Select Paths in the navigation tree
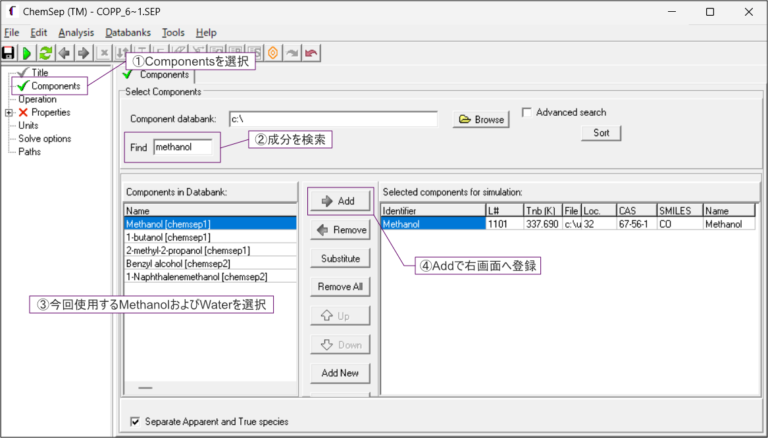 (x=29, y=152)
